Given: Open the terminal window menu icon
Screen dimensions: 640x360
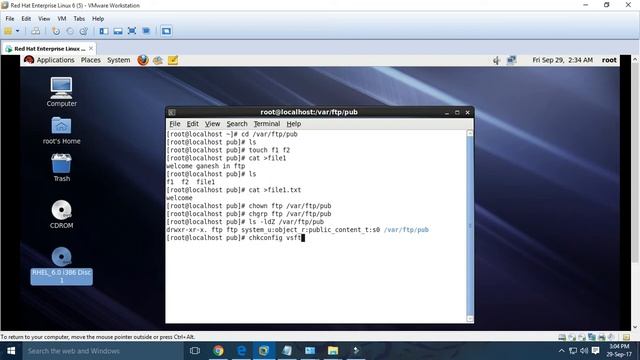Looking at the screenshot, I should (172, 112).
